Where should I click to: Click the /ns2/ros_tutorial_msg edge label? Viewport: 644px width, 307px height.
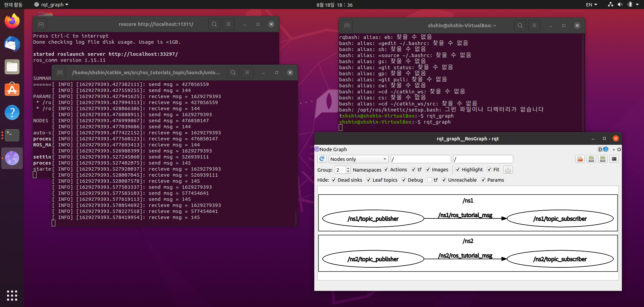465,255
